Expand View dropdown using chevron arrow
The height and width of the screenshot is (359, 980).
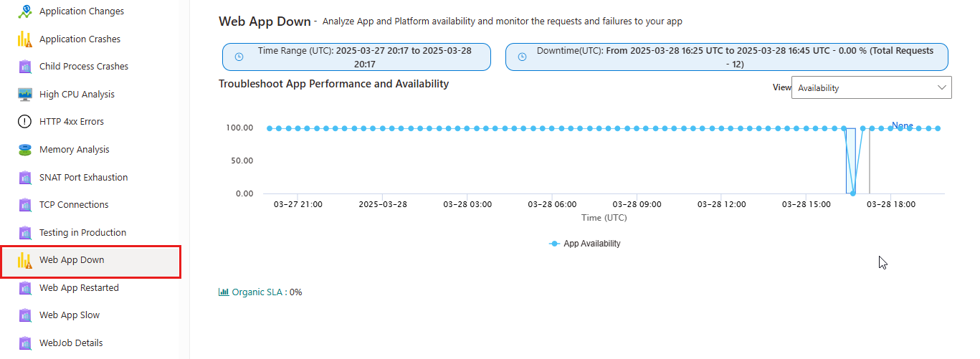[x=942, y=87]
